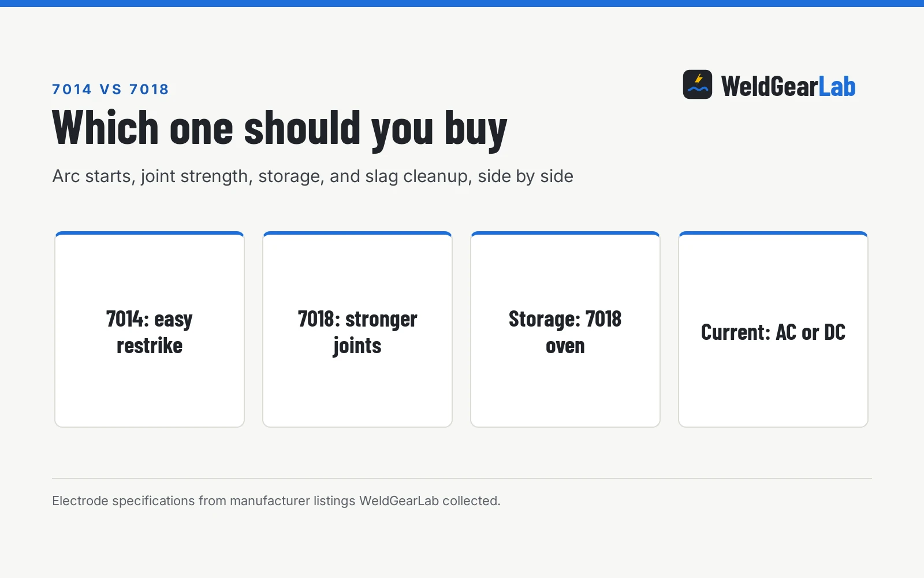Viewport: 924px width, 578px height.
Task: Select the '7014: easy restrike' card
Action: click(x=150, y=329)
